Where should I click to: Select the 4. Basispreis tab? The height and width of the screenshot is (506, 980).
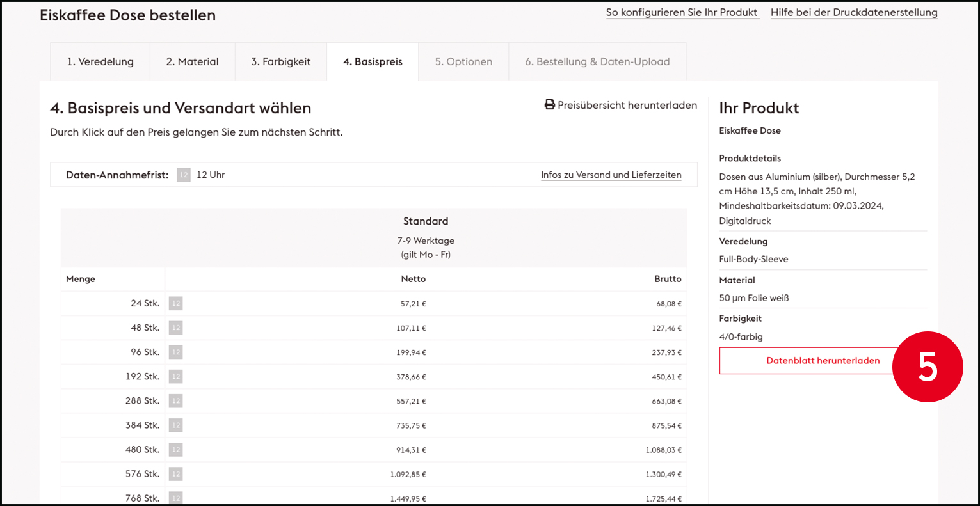373,62
